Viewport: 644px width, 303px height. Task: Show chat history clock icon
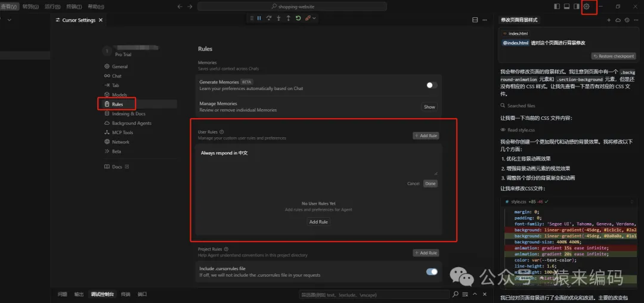(x=627, y=20)
